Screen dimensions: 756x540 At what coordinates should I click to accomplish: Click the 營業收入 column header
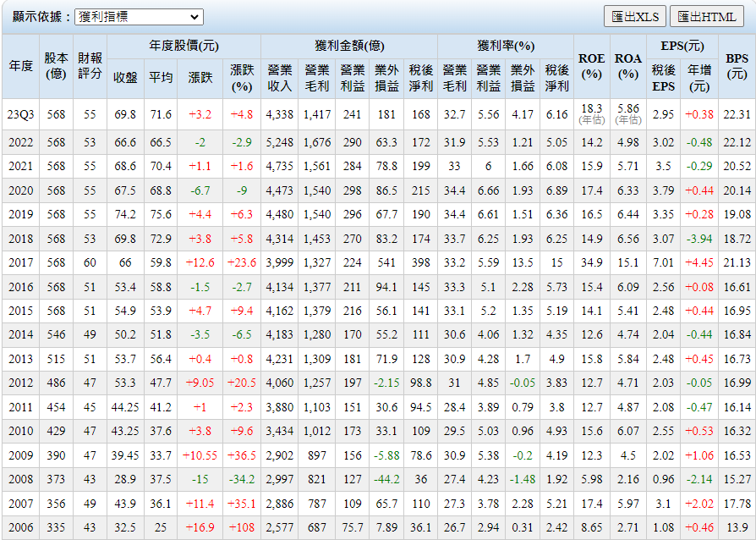coord(279,77)
